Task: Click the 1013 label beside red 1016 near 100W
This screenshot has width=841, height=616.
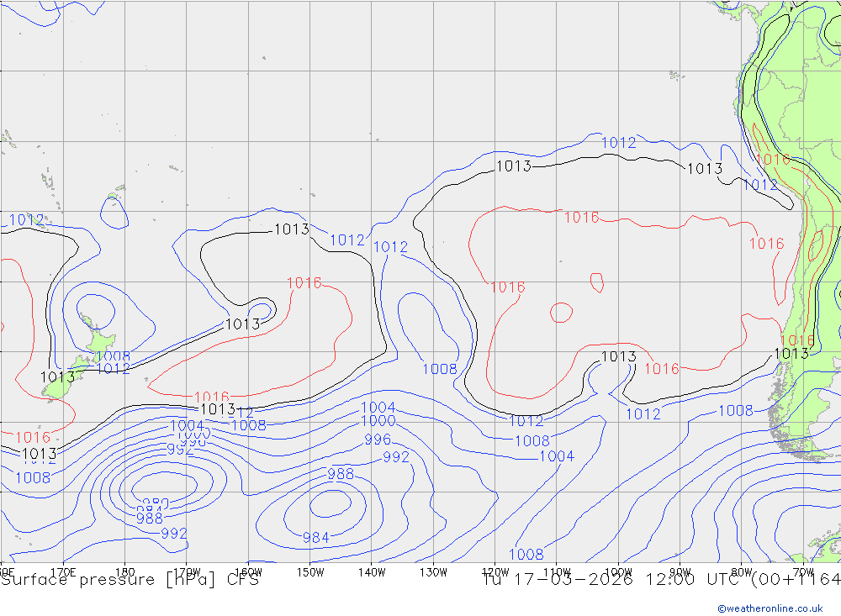Action: 618,356
